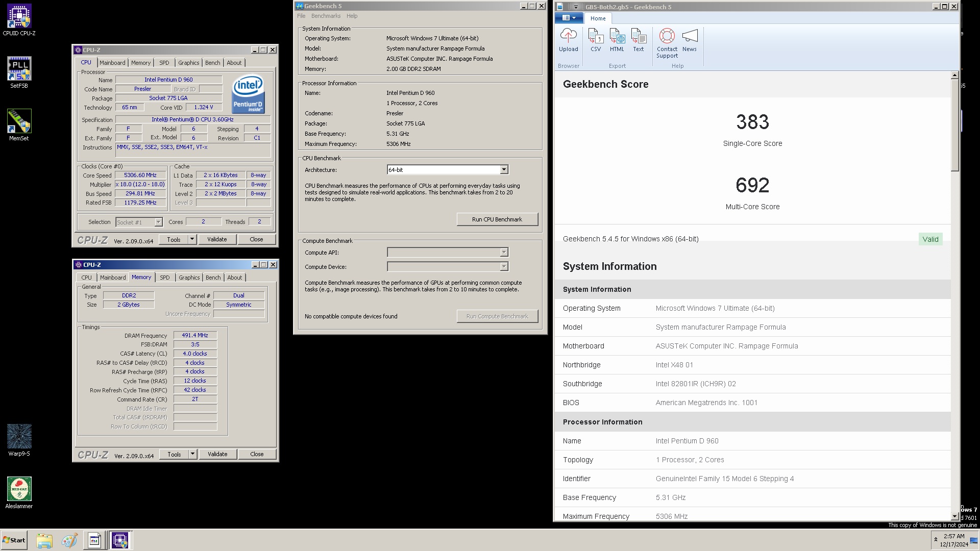Screen dimensions: 980x551
Task: Open Bench tab in upper CPU-Z window
Action: pos(213,63)
